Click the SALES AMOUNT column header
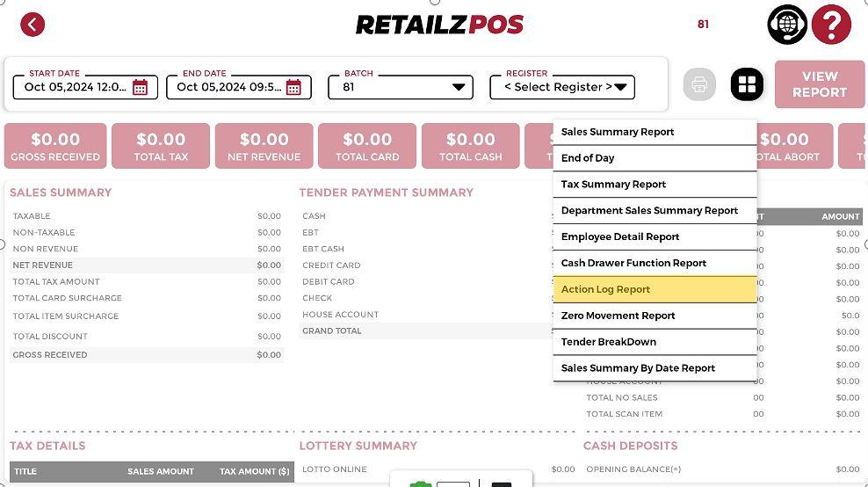The width and height of the screenshot is (868, 487). point(161,471)
